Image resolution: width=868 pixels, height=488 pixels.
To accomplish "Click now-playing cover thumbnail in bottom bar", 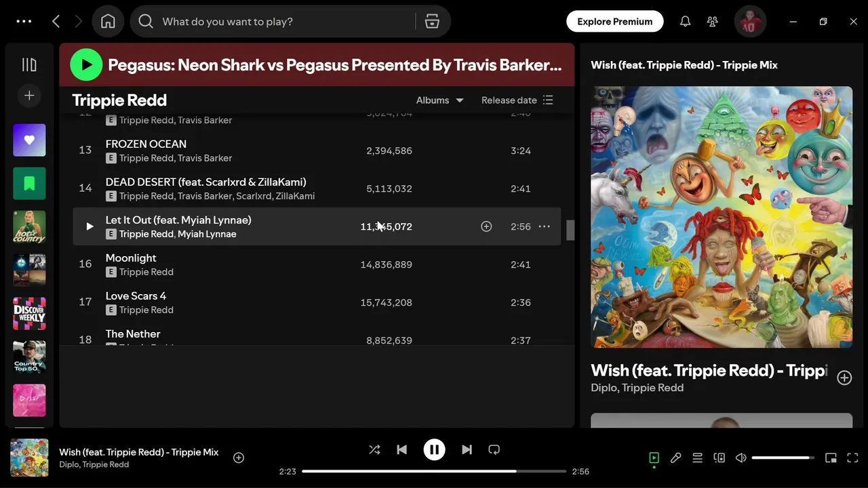I will (x=29, y=457).
